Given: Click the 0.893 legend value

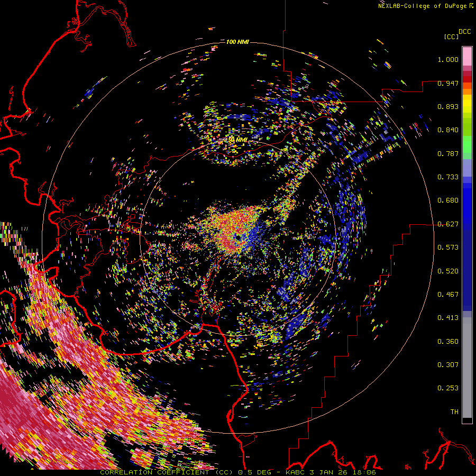Looking at the screenshot, I should (448, 106).
